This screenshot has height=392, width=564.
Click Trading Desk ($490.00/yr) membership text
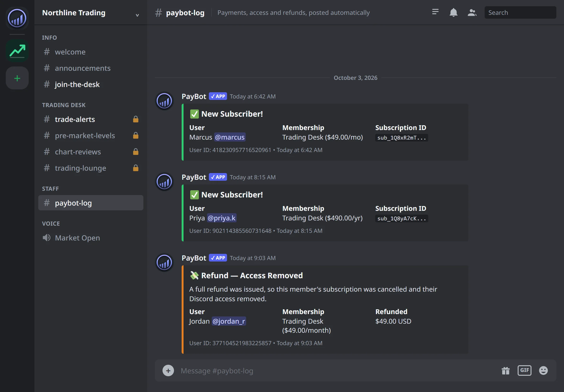point(322,218)
